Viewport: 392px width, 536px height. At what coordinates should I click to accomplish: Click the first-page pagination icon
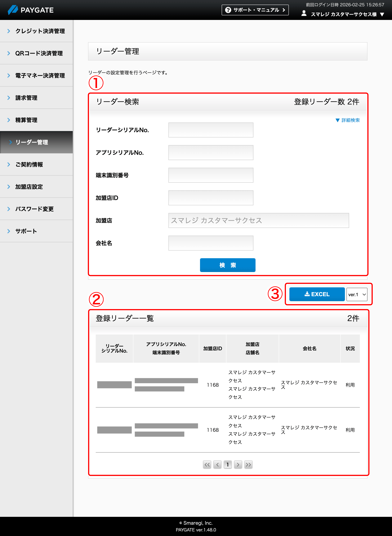click(207, 464)
